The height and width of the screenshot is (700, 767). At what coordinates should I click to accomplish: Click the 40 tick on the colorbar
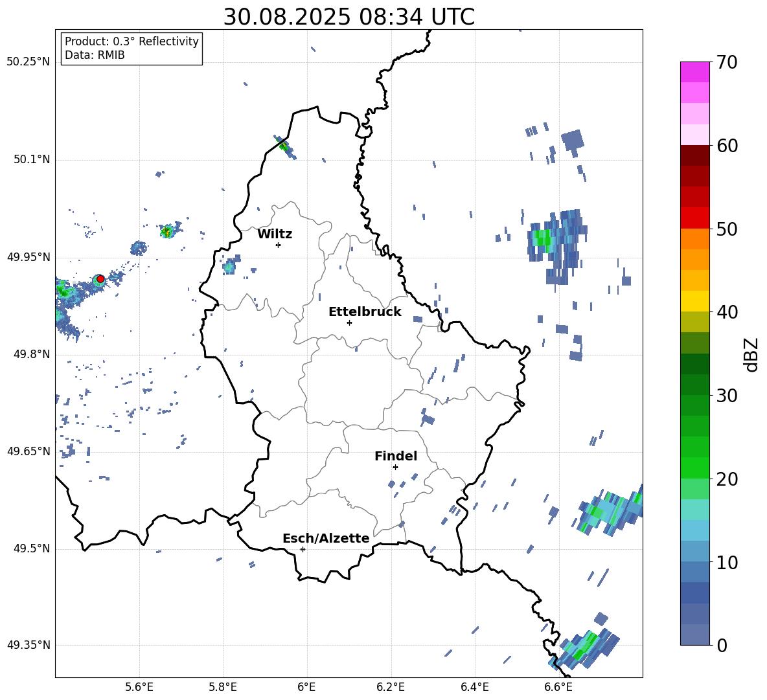727,312
